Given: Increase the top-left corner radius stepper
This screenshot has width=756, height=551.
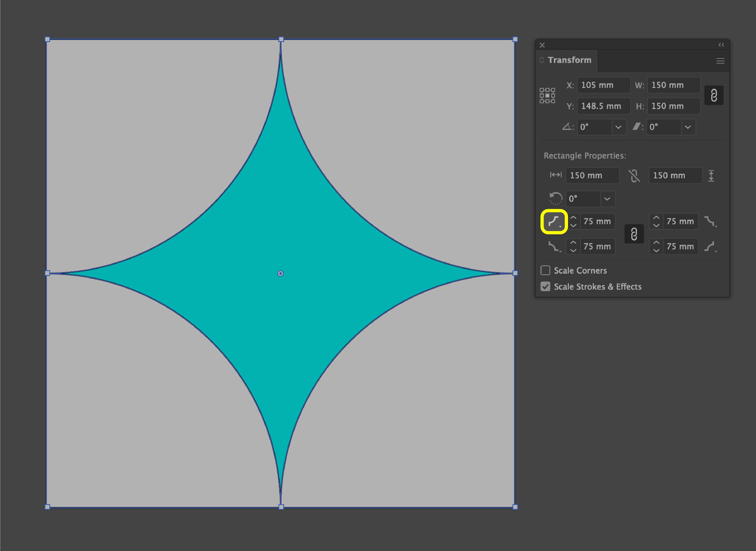Looking at the screenshot, I should (573, 217).
